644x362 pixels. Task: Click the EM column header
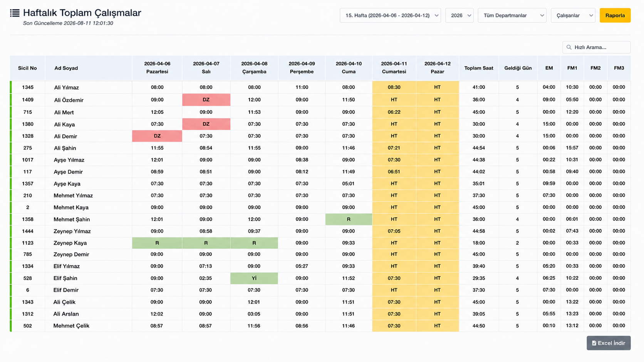(x=549, y=68)
